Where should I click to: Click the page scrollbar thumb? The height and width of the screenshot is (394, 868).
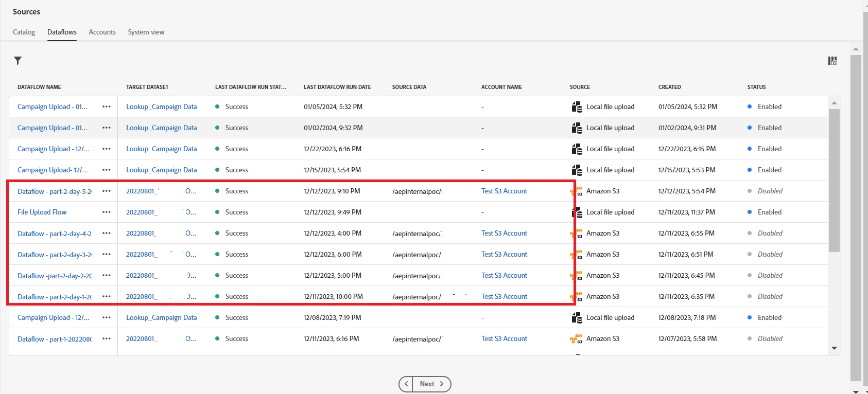click(856, 218)
